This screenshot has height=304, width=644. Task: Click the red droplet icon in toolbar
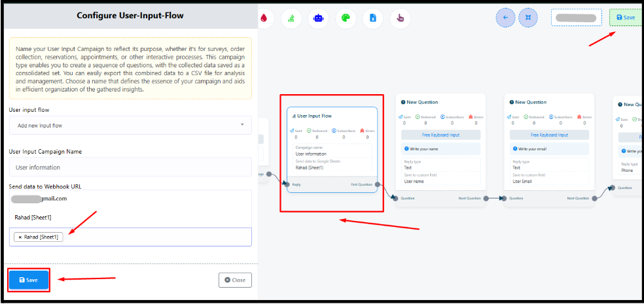click(x=264, y=18)
